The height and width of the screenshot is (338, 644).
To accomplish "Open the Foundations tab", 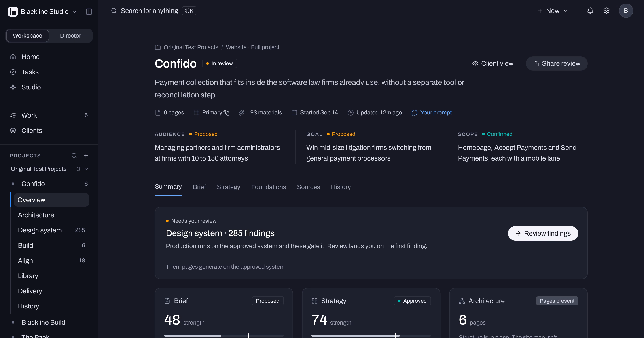I will tap(269, 187).
